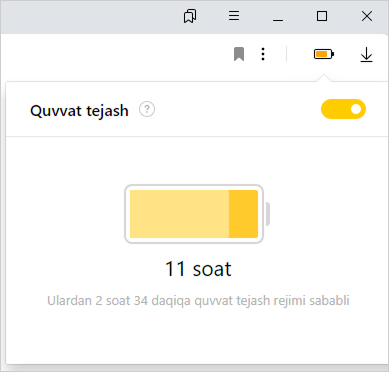Open the downloads arrow icon
This screenshot has width=389, height=372.
pyautogui.click(x=366, y=55)
